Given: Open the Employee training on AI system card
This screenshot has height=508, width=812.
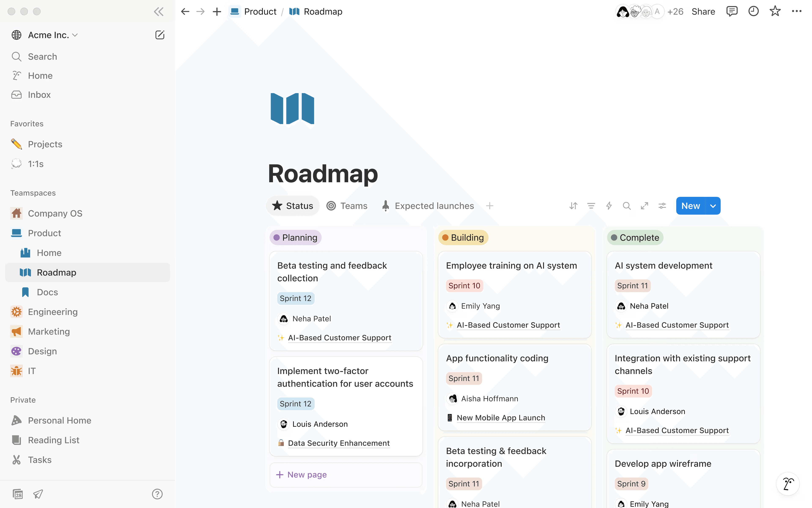Looking at the screenshot, I should coord(515,294).
